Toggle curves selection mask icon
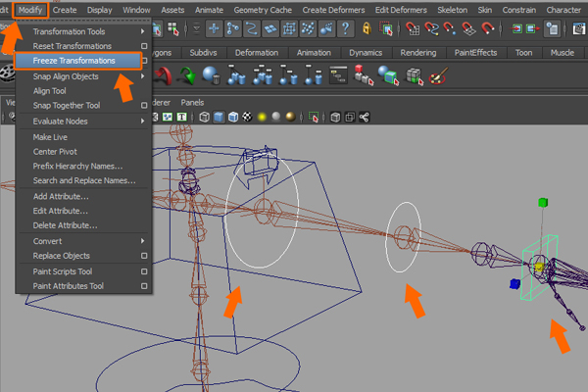The height and width of the screenshot is (392, 588). click(252, 28)
